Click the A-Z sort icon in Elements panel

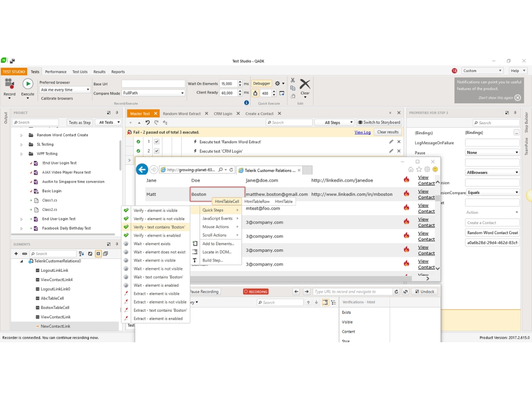[82, 254]
